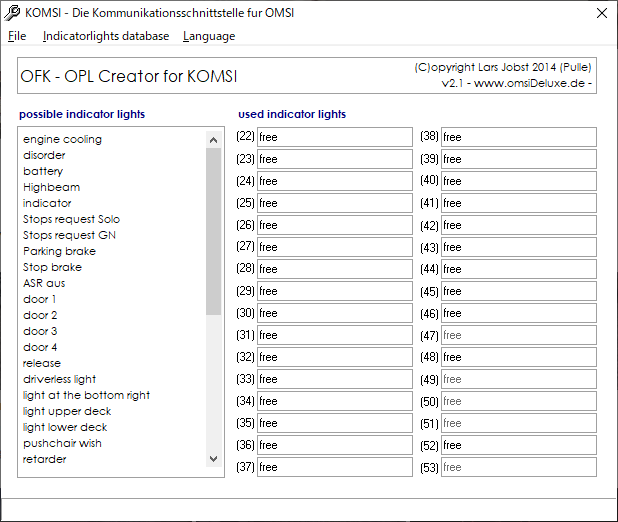Click the field for indicator light (33)
Screen dimensions: 618x522
pyautogui.click(x=335, y=379)
